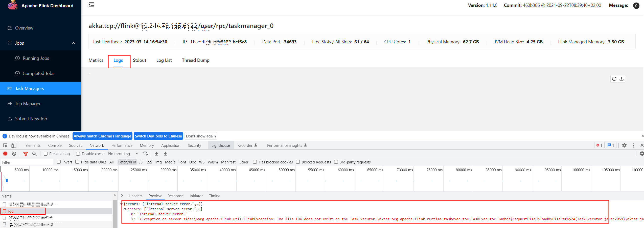Collapse the sidebar with the menu fold icon
The image size is (644, 228).
[91, 5]
